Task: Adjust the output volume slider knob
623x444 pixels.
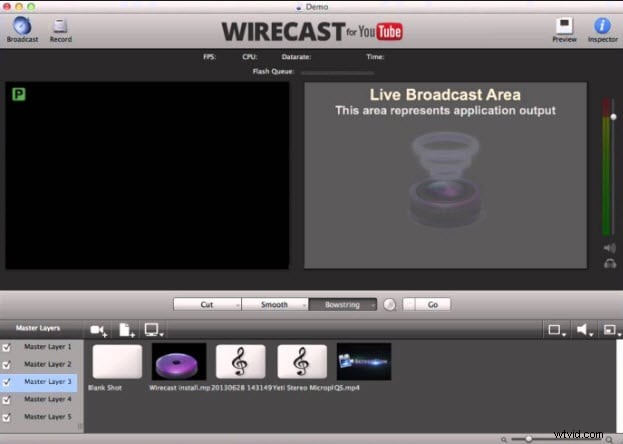Action: click(x=613, y=116)
